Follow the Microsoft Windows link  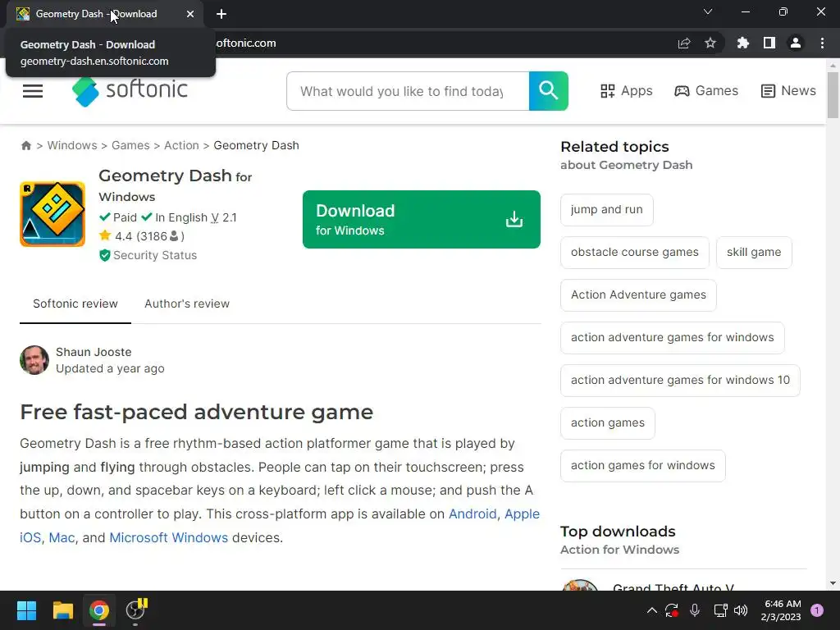pyautogui.click(x=169, y=537)
